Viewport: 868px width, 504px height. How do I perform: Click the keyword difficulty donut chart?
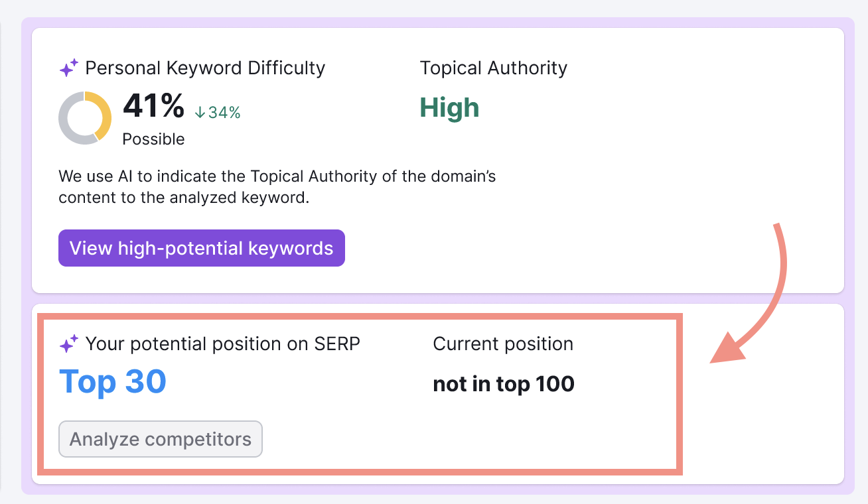[85, 118]
